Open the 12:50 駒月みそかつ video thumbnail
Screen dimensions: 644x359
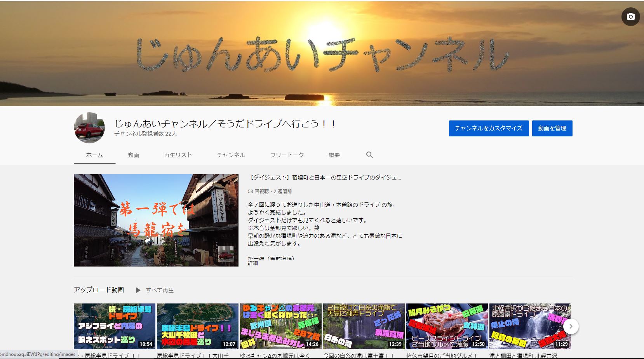pos(447,326)
